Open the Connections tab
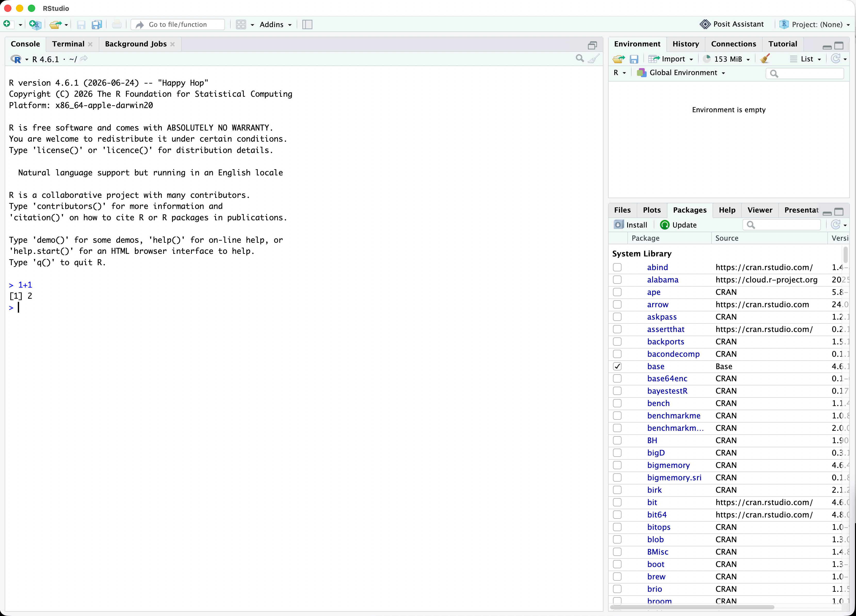The height and width of the screenshot is (616, 856). pyautogui.click(x=733, y=44)
